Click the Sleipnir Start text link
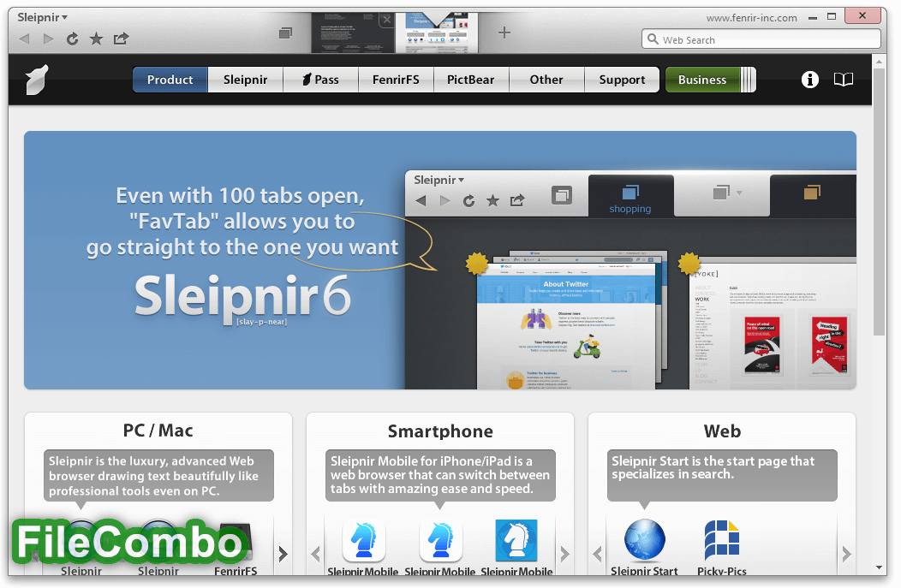This screenshot has height=588, width=901. tap(644, 571)
